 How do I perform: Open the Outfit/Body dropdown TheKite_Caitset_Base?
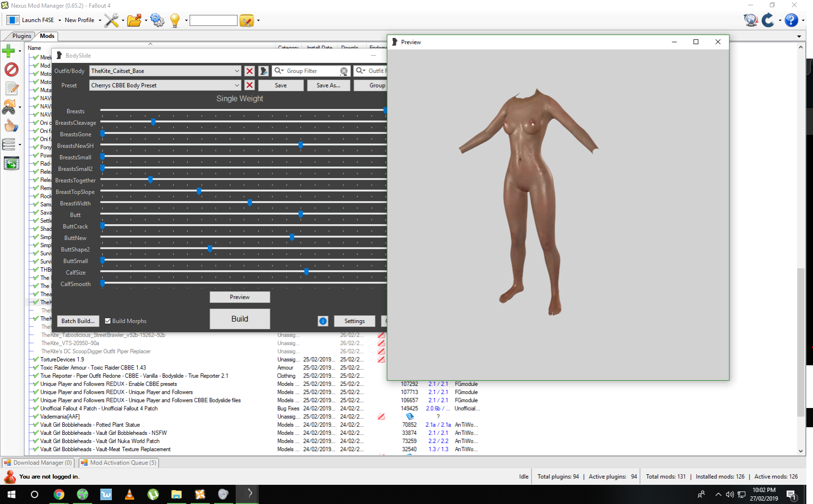point(165,71)
